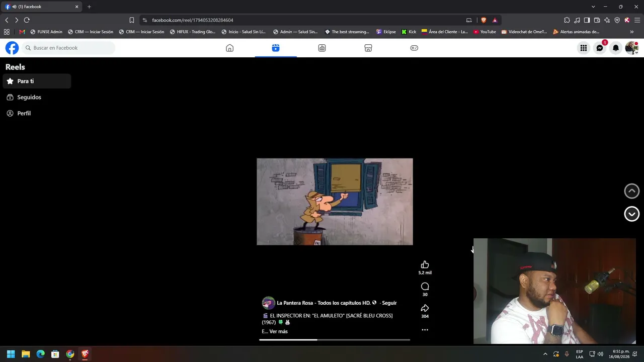Open La Pantera Rosa page name link

pyautogui.click(x=324, y=303)
